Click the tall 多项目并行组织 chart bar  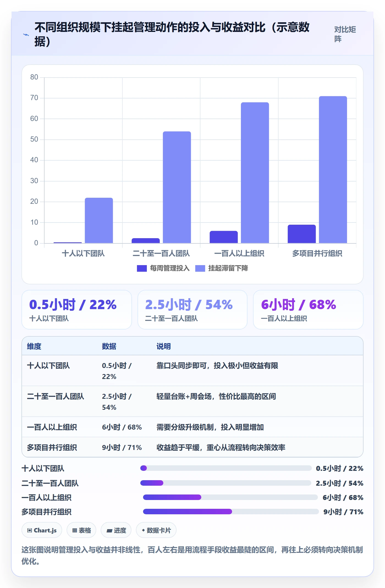click(333, 170)
